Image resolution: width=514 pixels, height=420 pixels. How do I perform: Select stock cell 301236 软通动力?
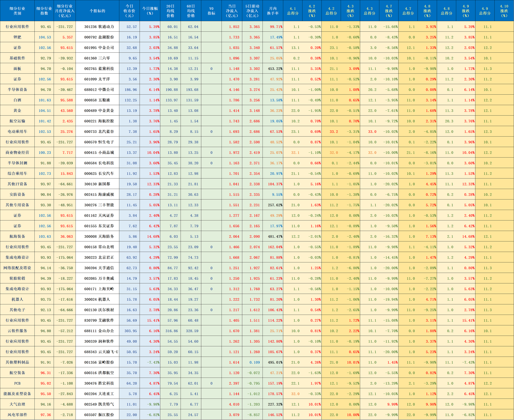97,27
